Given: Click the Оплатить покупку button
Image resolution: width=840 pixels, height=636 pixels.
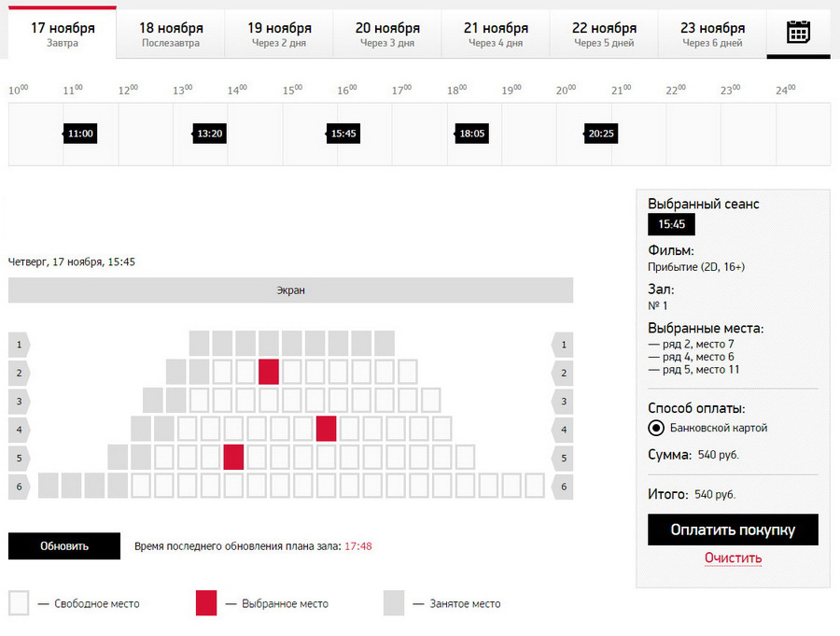Looking at the screenshot, I should 733,530.
